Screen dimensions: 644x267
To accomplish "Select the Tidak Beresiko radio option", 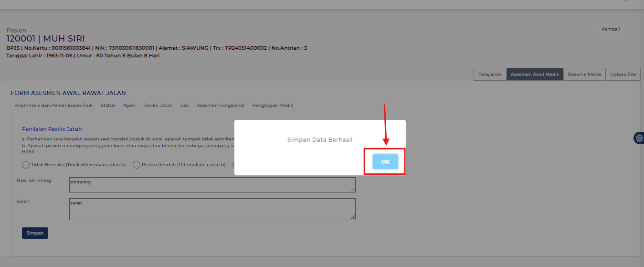I will (x=26, y=165).
